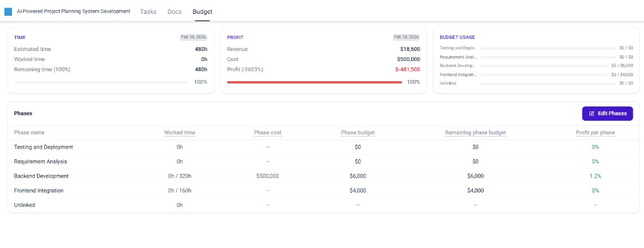Click the Phases section heading

coord(23,113)
